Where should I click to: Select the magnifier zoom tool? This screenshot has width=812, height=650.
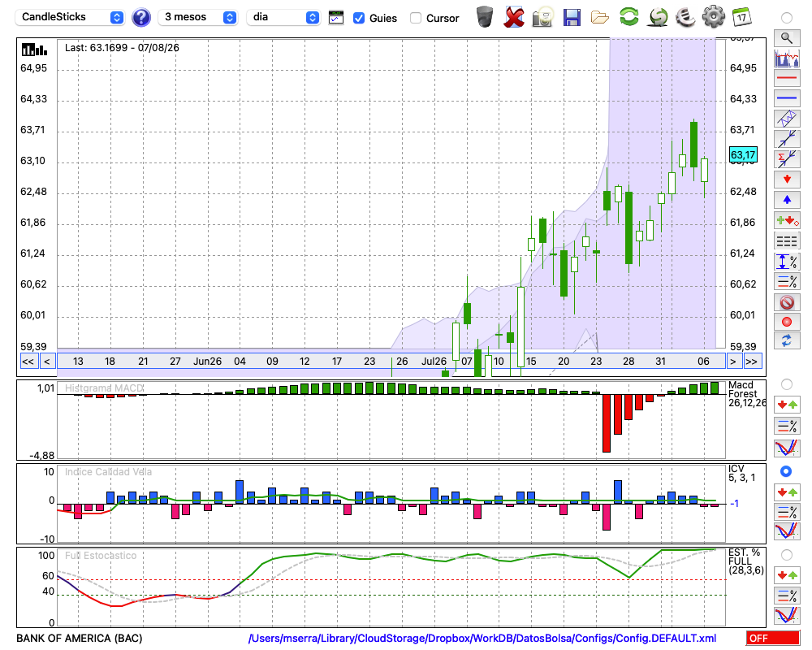click(x=787, y=38)
